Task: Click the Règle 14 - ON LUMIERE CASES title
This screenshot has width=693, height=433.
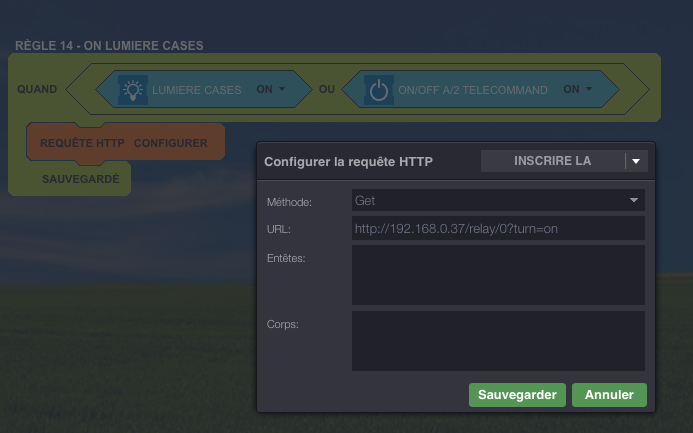Action: tap(109, 46)
